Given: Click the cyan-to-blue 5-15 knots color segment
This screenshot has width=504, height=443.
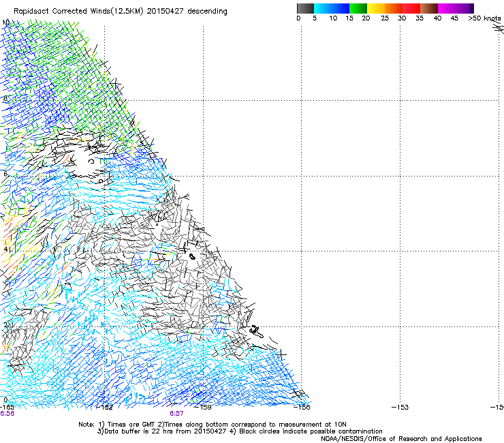Looking at the screenshot, I should click(332, 8).
